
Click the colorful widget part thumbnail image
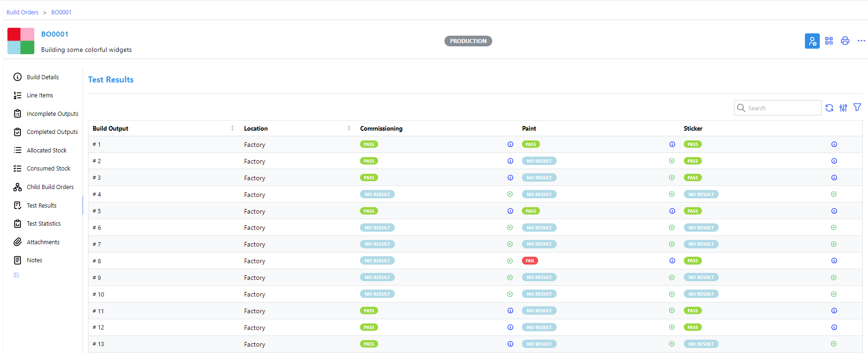21,41
